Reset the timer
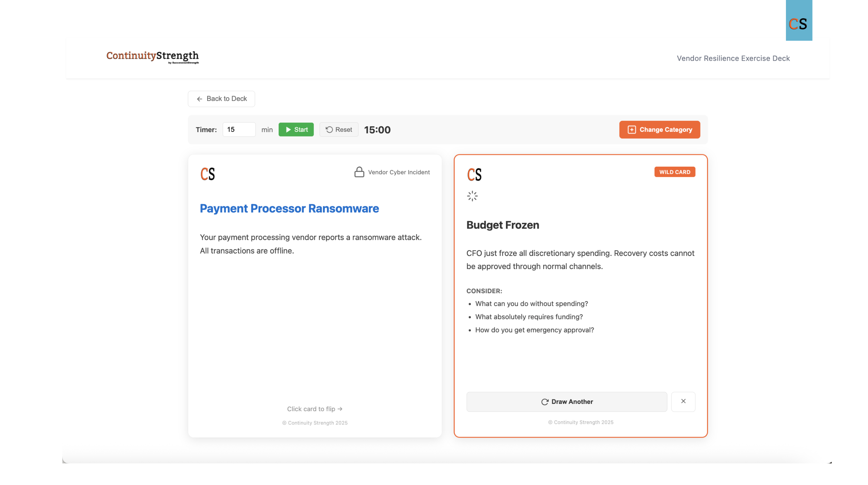Viewport: 868px width, 485px height. tap(339, 130)
